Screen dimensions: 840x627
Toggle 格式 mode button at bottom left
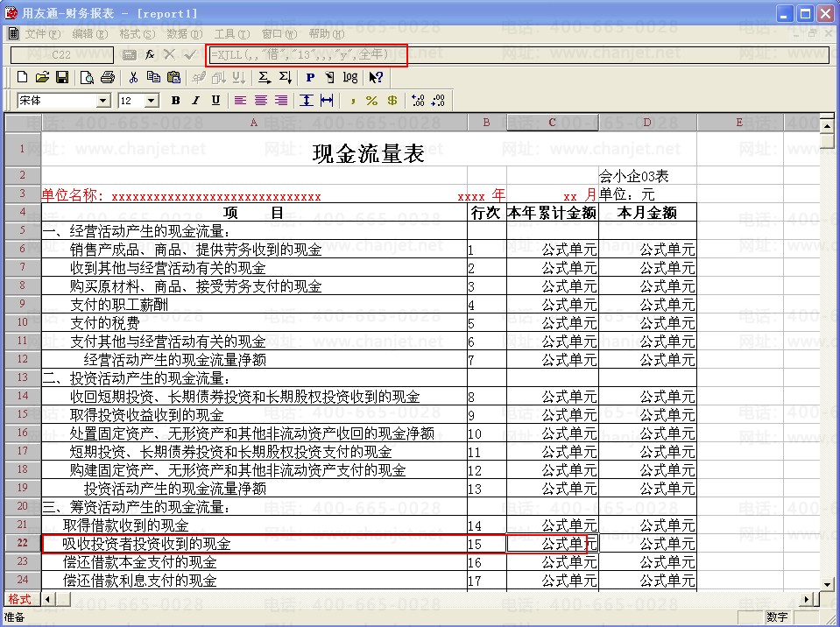(x=20, y=599)
